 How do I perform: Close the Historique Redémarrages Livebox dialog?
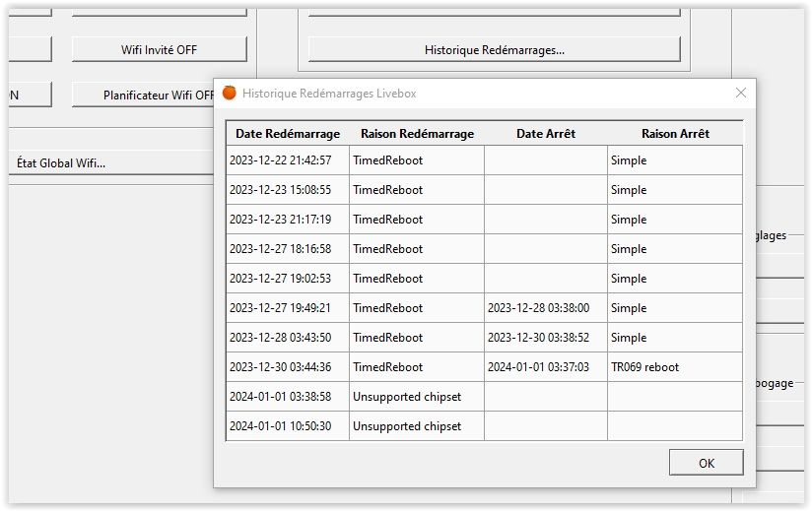741,93
